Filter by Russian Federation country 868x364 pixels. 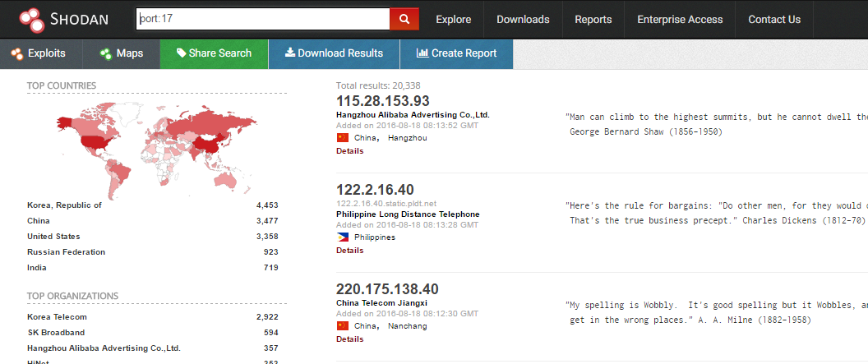point(66,251)
